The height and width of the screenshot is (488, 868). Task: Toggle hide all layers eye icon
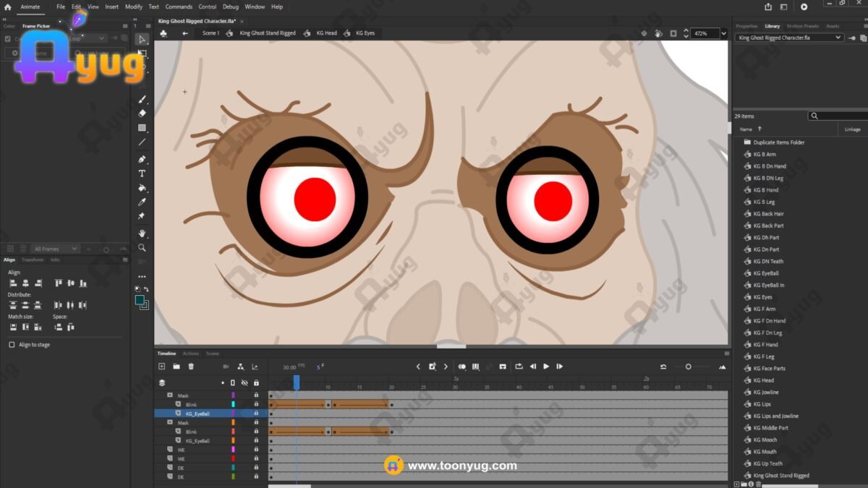pos(244,382)
